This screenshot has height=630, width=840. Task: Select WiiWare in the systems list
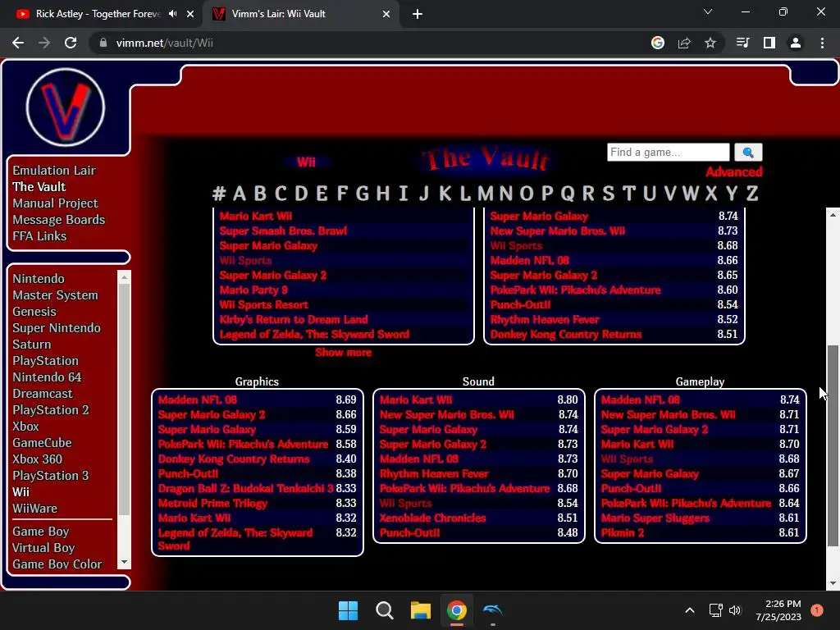[x=34, y=509]
